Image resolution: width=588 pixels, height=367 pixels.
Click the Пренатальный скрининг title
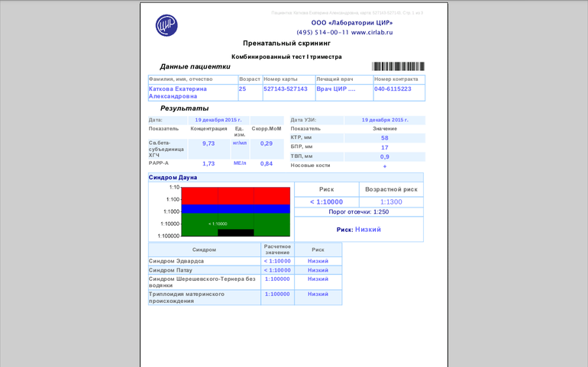286,43
